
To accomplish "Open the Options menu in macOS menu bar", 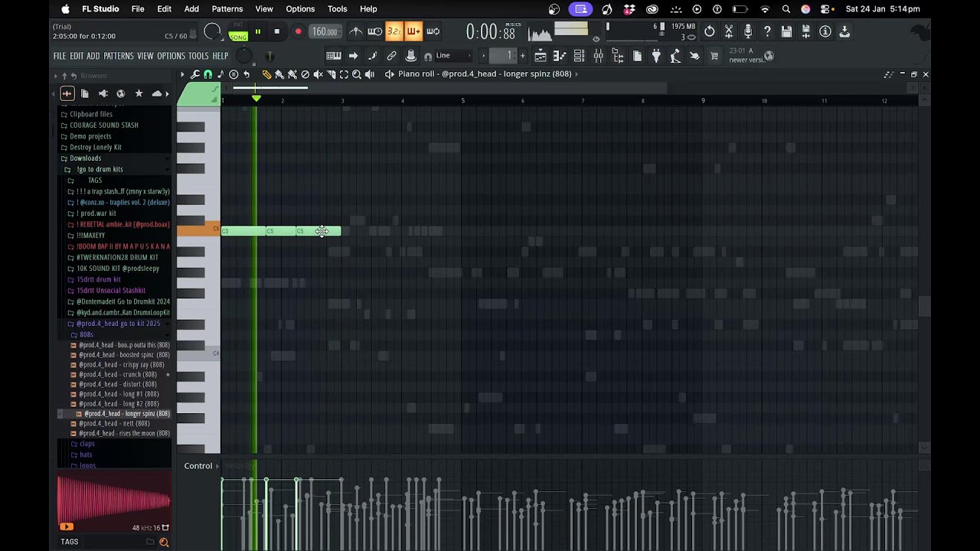I will (300, 9).
